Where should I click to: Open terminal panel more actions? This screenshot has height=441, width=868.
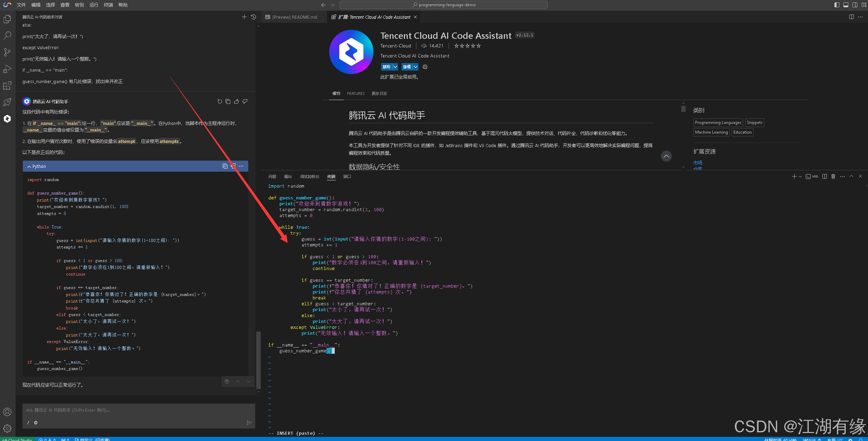(842, 177)
